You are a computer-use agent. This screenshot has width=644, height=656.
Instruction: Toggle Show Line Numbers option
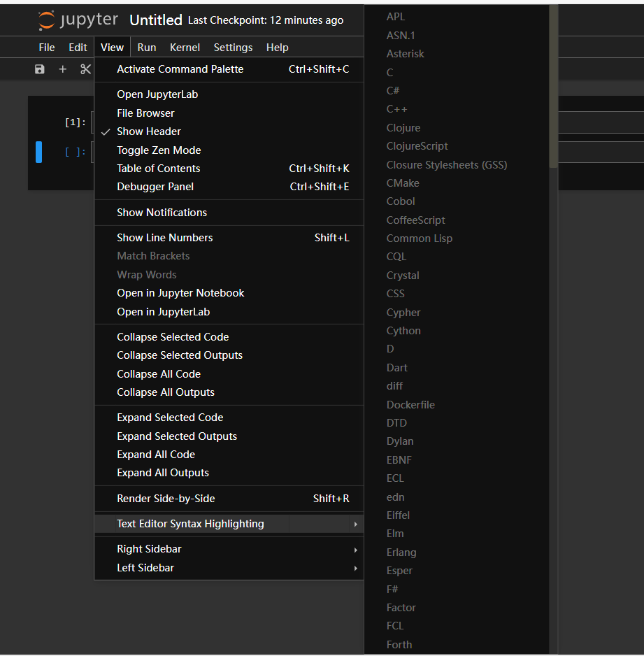pyautogui.click(x=165, y=238)
